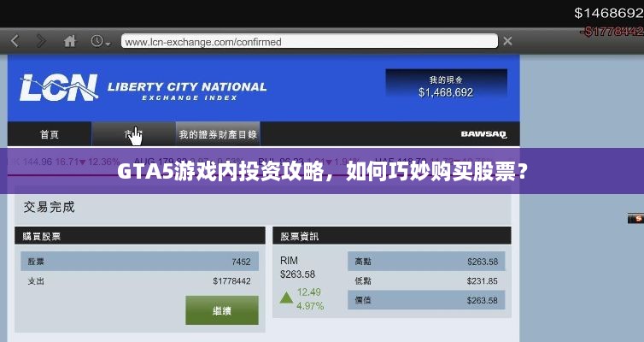Select the expenditure value $1778442
Screen dimensions: 644x342
231,281
